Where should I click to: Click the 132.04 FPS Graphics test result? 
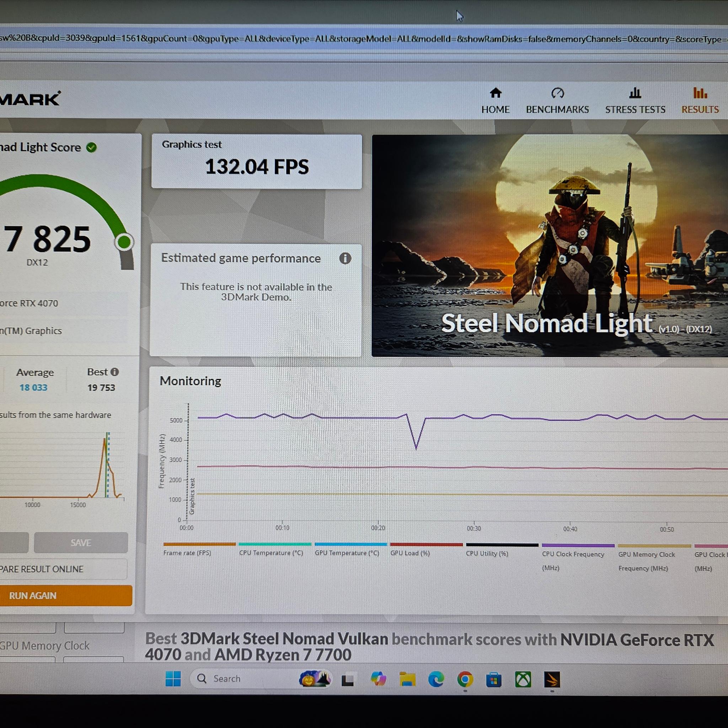(257, 167)
